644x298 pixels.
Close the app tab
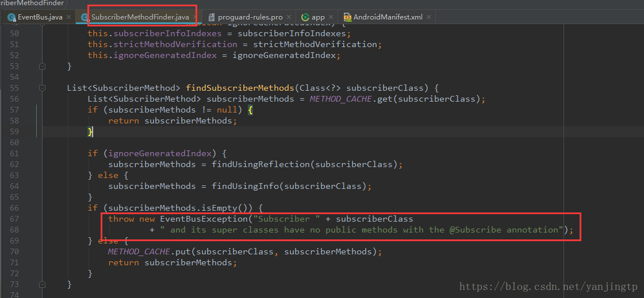point(331,17)
